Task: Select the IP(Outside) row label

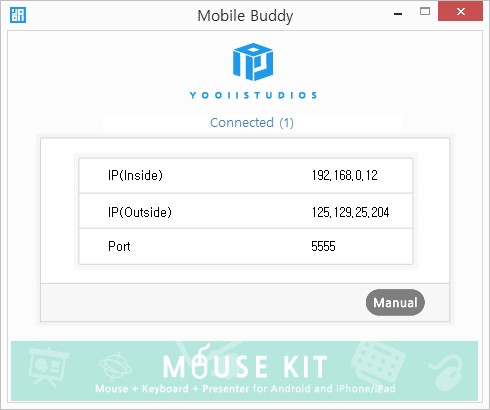Action: (140, 212)
